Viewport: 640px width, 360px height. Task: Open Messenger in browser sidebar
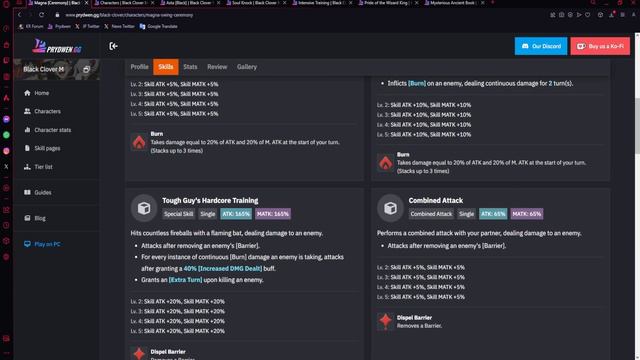coord(6,119)
